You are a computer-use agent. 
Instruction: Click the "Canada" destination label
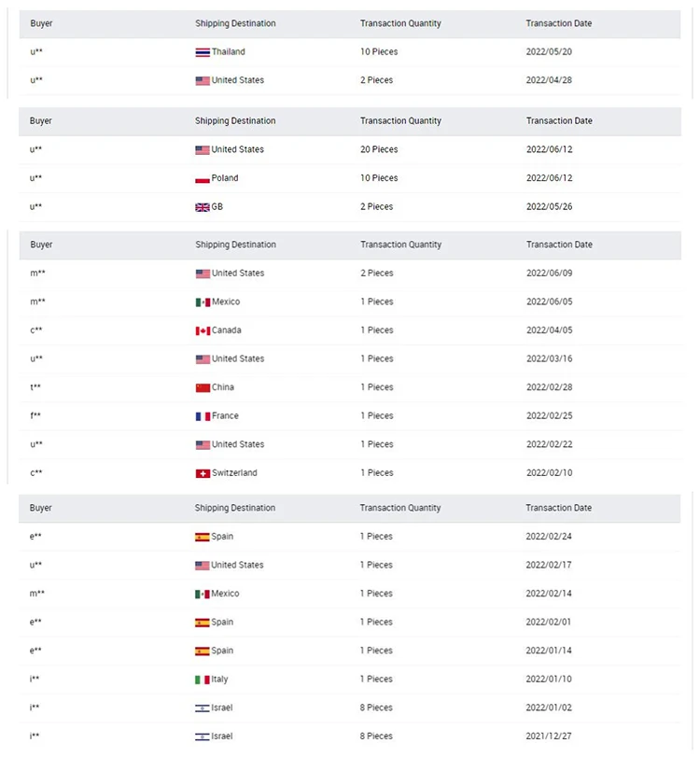(226, 330)
